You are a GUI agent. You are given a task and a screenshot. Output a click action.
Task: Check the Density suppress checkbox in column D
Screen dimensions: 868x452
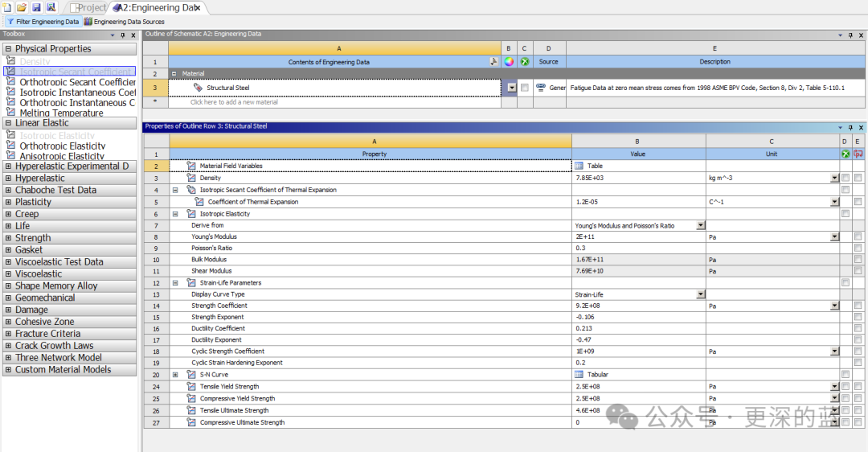coord(845,178)
